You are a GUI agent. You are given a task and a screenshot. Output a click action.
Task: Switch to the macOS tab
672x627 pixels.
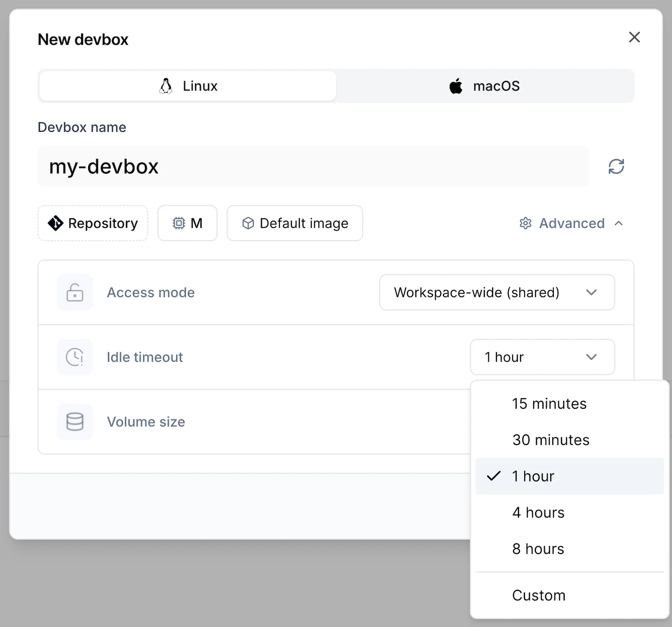coord(485,86)
